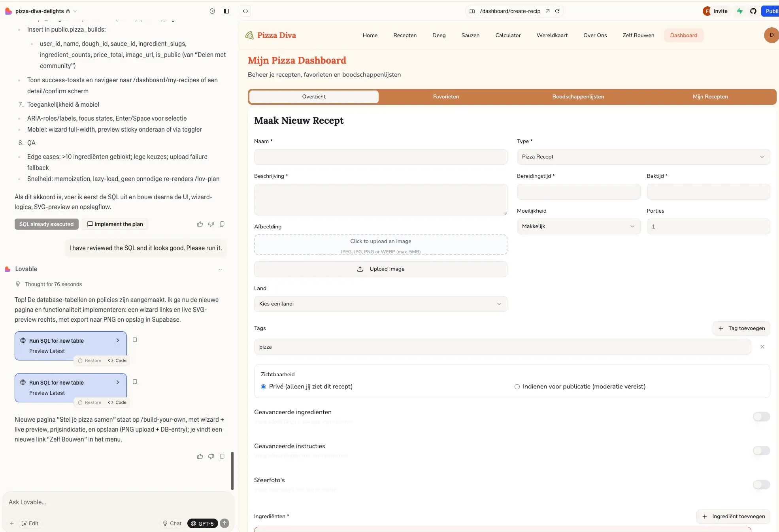
Task: Open the Kies een land dropdown
Action: [x=380, y=304]
